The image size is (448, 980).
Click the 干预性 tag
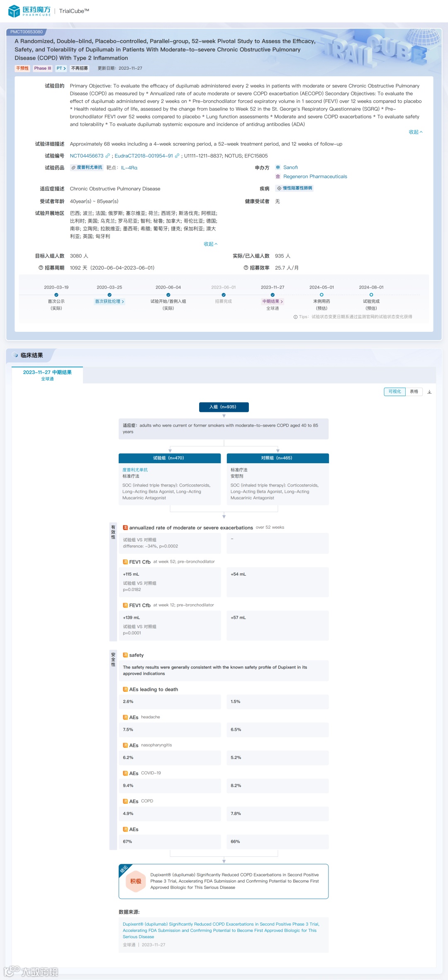click(22, 68)
